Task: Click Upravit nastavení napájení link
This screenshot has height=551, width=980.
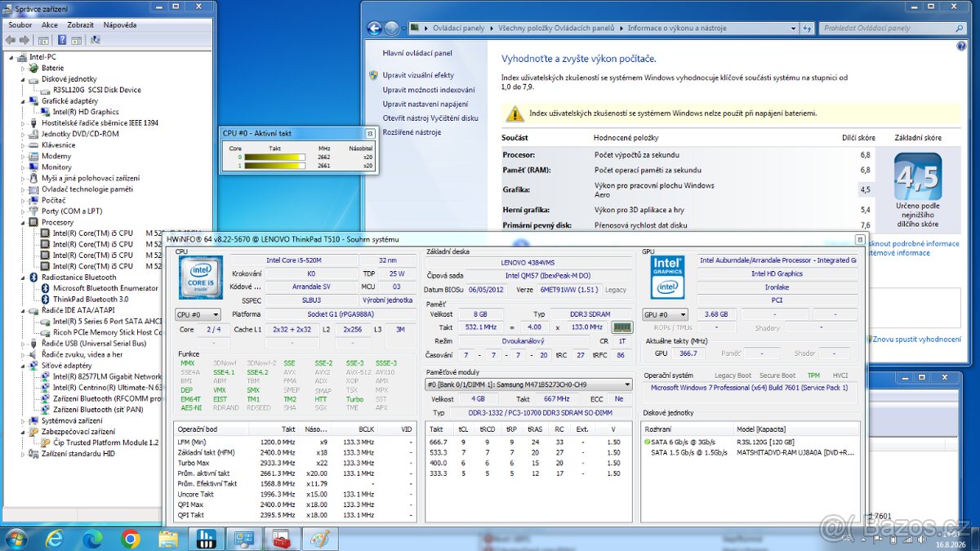Action: click(425, 104)
